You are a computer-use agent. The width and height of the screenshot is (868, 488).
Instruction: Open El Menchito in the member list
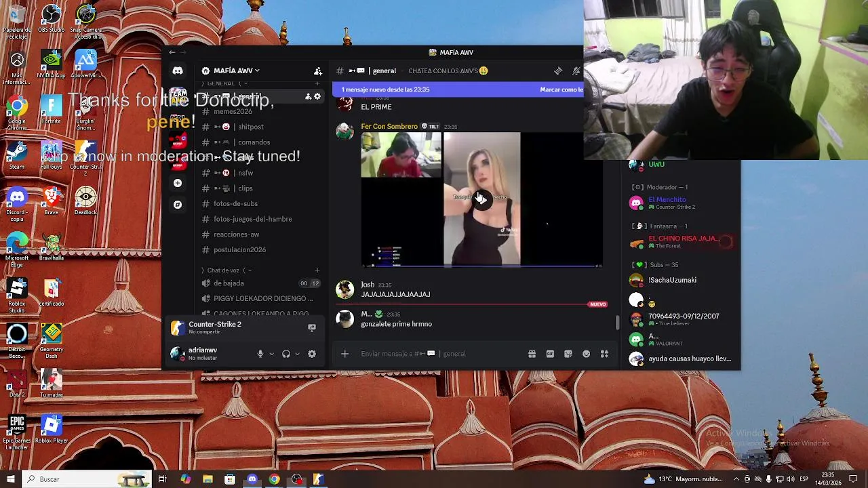click(x=667, y=200)
